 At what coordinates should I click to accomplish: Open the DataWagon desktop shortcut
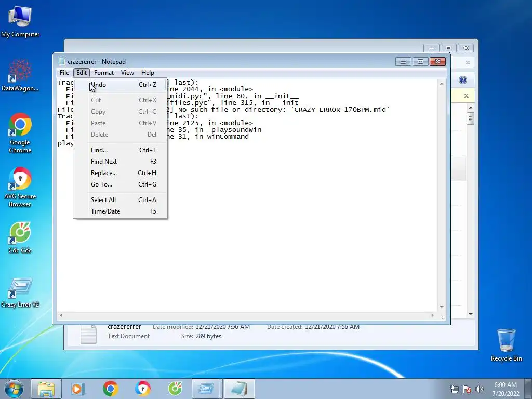20,75
